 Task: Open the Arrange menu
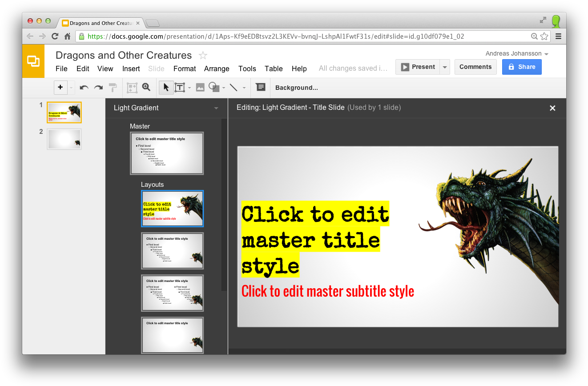(217, 68)
